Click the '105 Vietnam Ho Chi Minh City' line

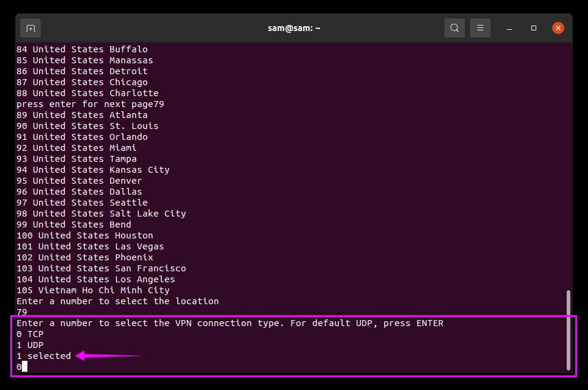pyautogui.click(x=93, y=290)
